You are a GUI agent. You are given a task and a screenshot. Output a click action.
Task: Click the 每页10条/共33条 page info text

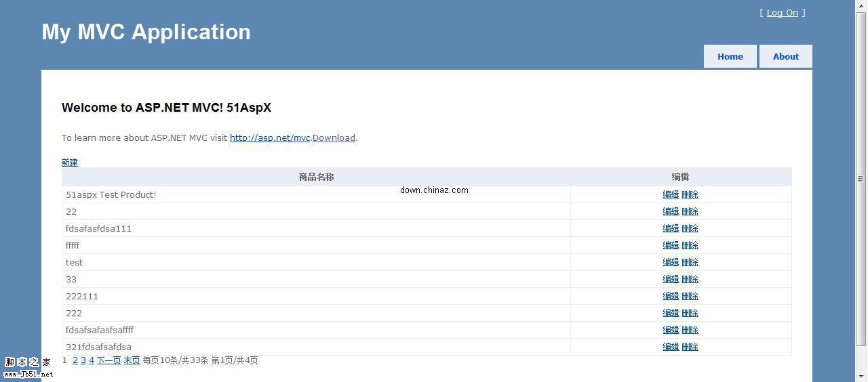coord(176,360)
